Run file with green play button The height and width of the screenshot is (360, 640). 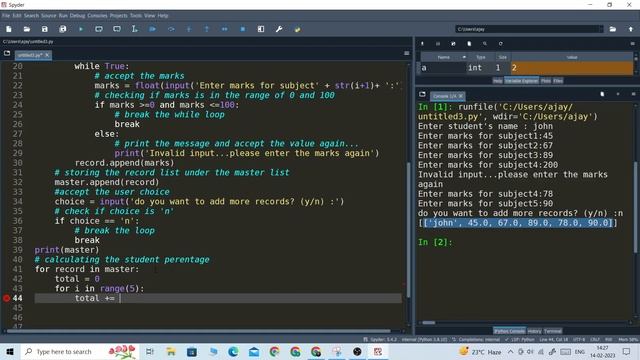pyautogui.click(x=80, y=29)
